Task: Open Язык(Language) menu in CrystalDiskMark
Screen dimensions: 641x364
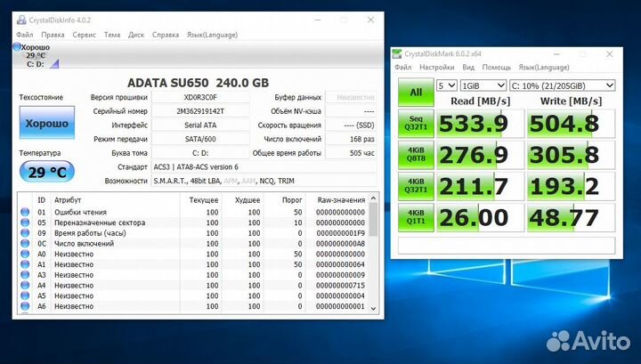Action: tap(544, 67)
